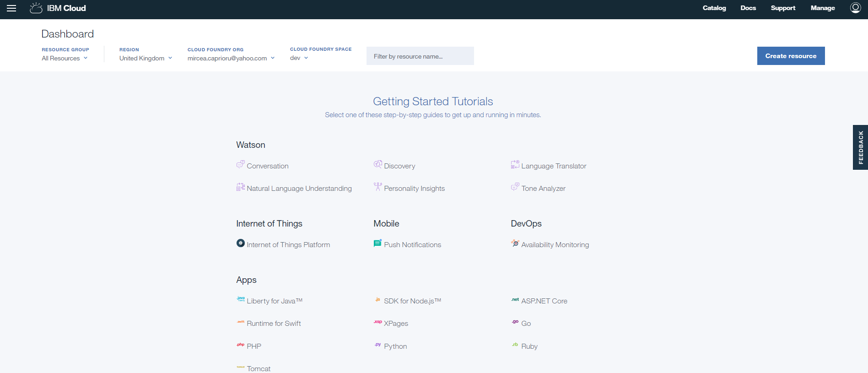Open the Conversation tutorial link
Image resolution: width=868 pixels, height=373 pixels.
pos(268,166)
